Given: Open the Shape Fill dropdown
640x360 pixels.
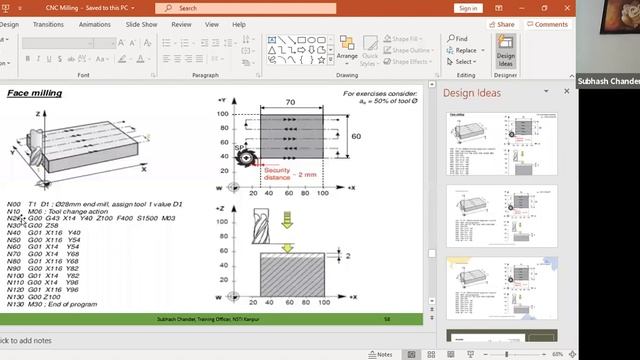Looking at the screenshot, I should pos(403,39).
